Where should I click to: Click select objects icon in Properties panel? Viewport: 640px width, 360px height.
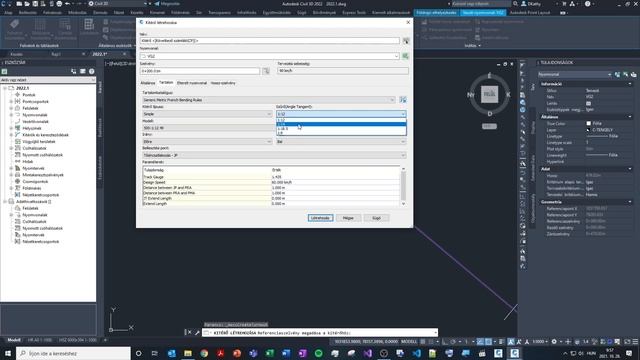point(626,74)
